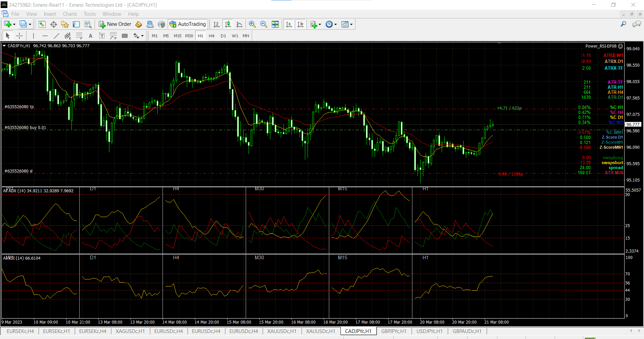Draw a trendline

(56, 36)
